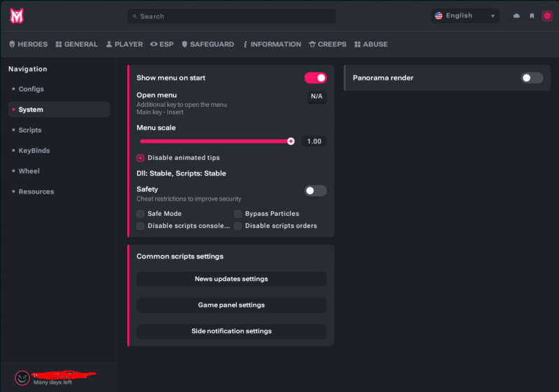This screenshot has height=392, width=559.
Task: Open News updates settings
Action: (231, 279)
